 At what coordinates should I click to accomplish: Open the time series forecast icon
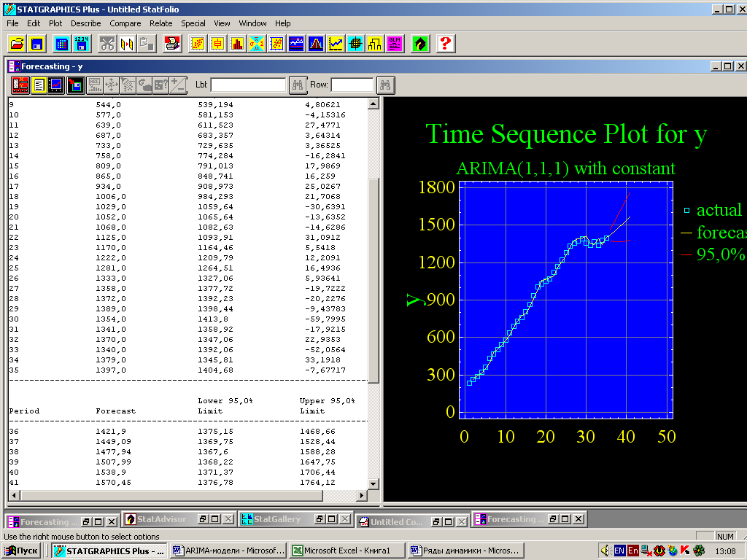(336, 44)
